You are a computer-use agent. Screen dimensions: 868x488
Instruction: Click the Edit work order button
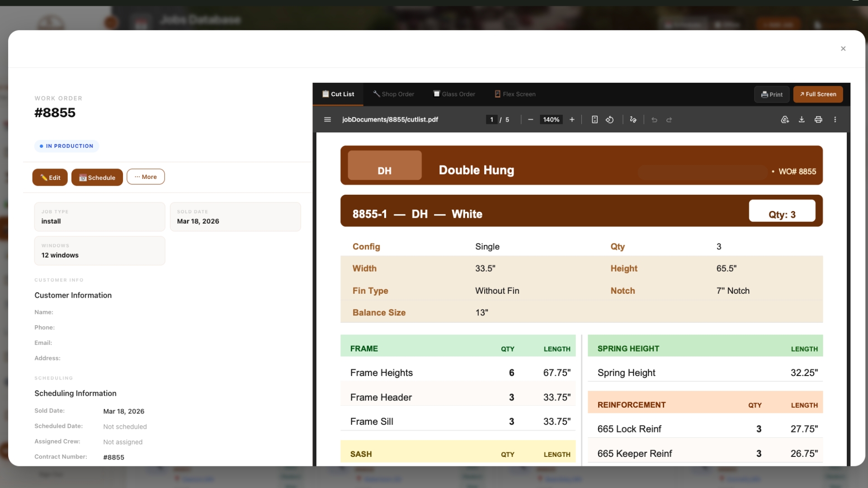(x=50, y=178)
